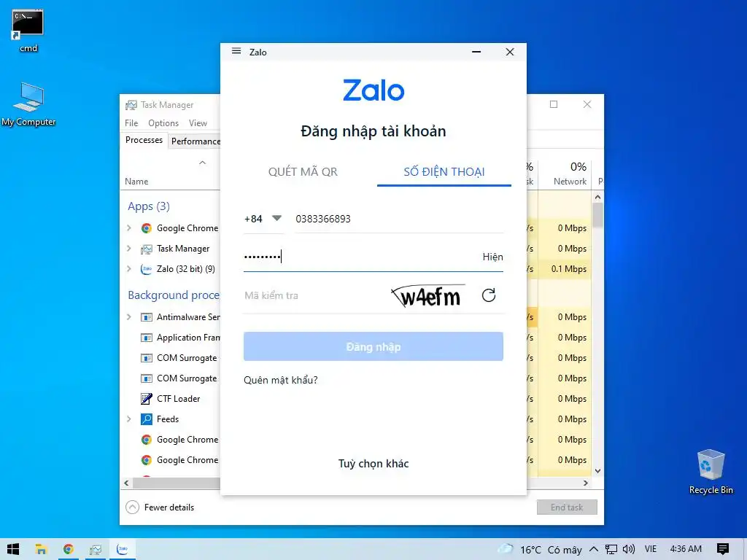Image resolution: width=747 pixels, height=560 pixels.
Task: Click the Zalo taskbar icon
Action: (x=123, y=549)
